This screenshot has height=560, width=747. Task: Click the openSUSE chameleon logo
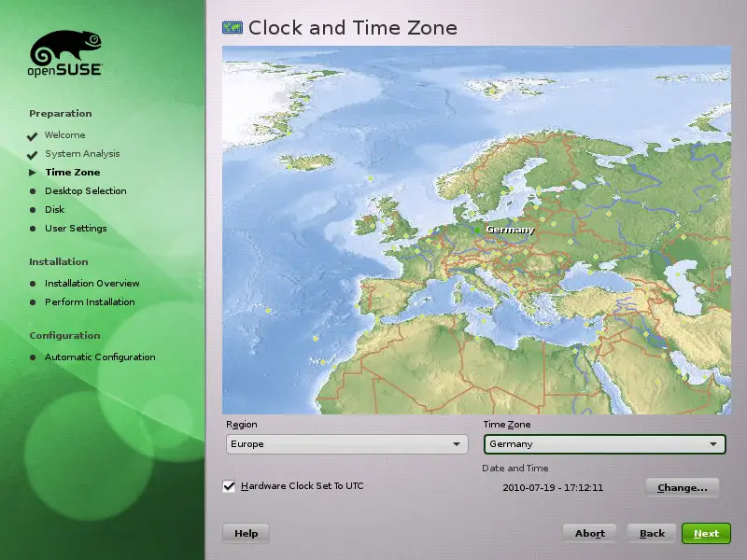click(x=65, y=53)
